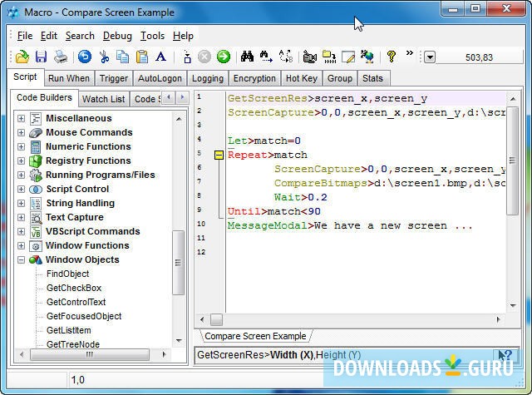This screenshot has width=532, height=395.
Task: View the Stats tab
Action: tap(372, 78)
